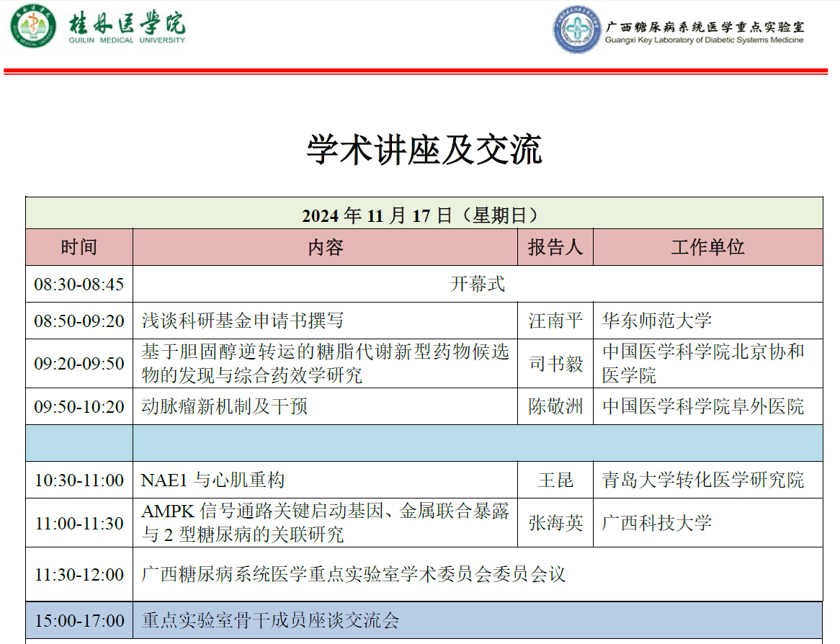Click the 2024年11月17日 date row
Screen dimensions: 840x644
click(424, 215)
